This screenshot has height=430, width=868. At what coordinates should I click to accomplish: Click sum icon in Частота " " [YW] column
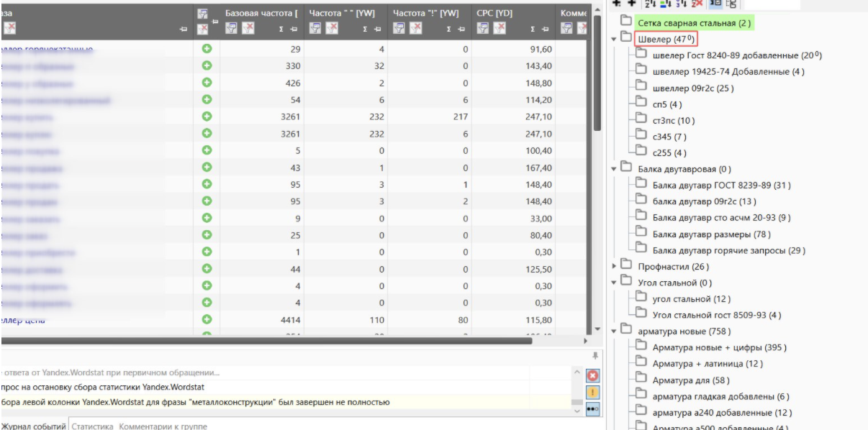tap(364, 29)
